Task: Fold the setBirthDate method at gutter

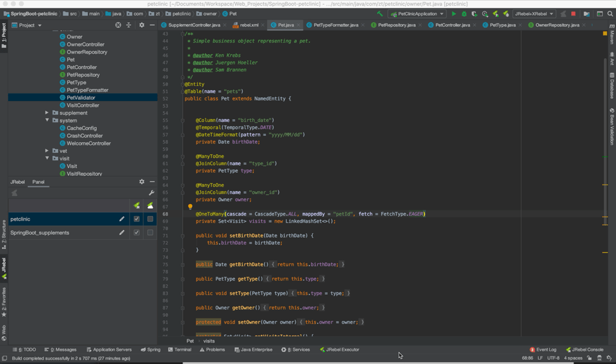Action: (183, 236)
